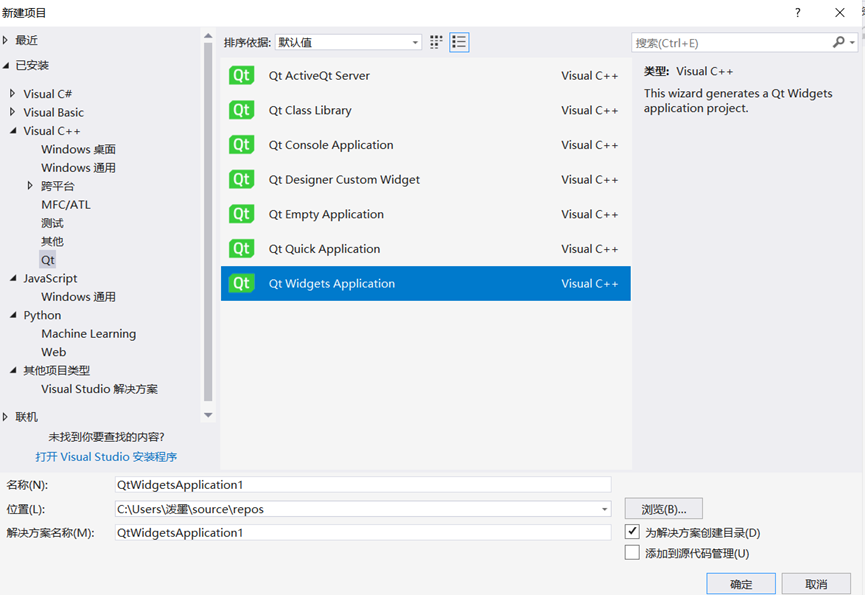Expand the 跨平台 node

click(30, 186)
